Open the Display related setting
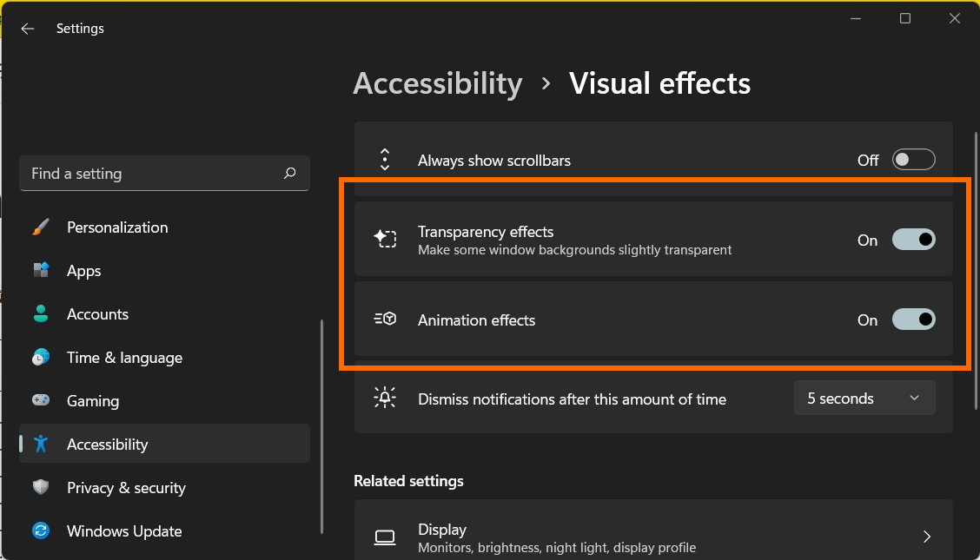The width and height of the screenshot is (980, 560). click(653, 530)
